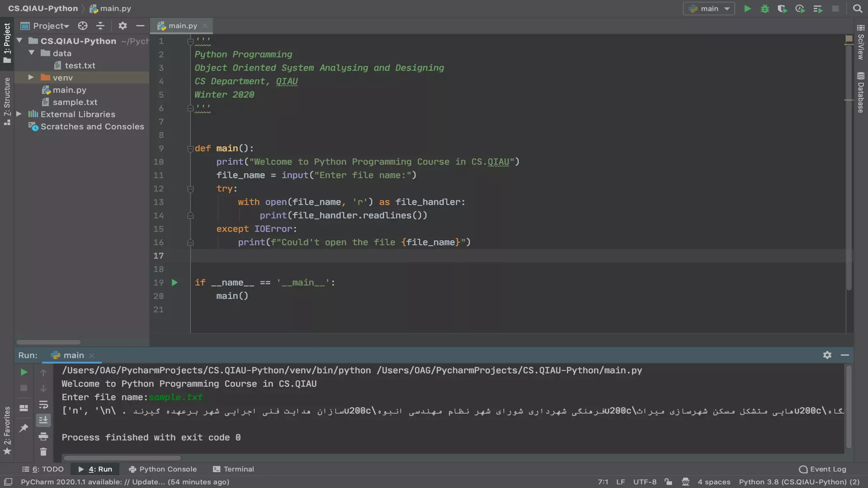Expand the venv folder
Viewport: 868px width, 488px height.
click(31, 78)
